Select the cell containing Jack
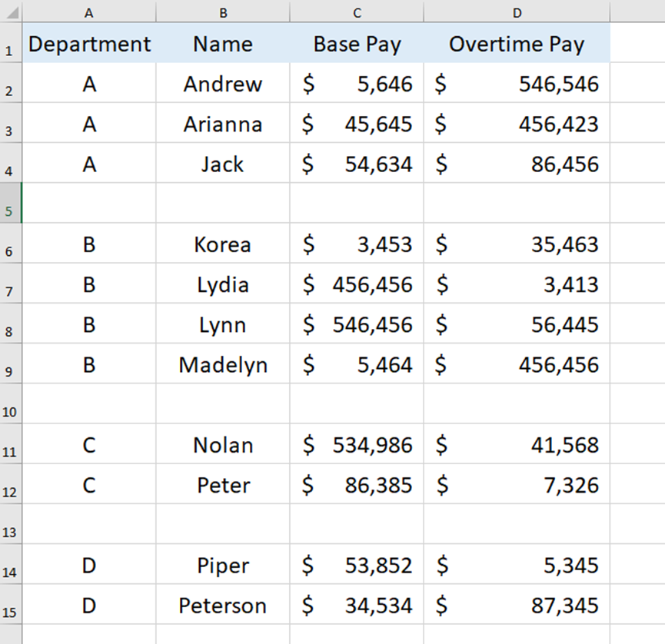Image resolution: width=665 pixels, height=644 pixels. 223,163
